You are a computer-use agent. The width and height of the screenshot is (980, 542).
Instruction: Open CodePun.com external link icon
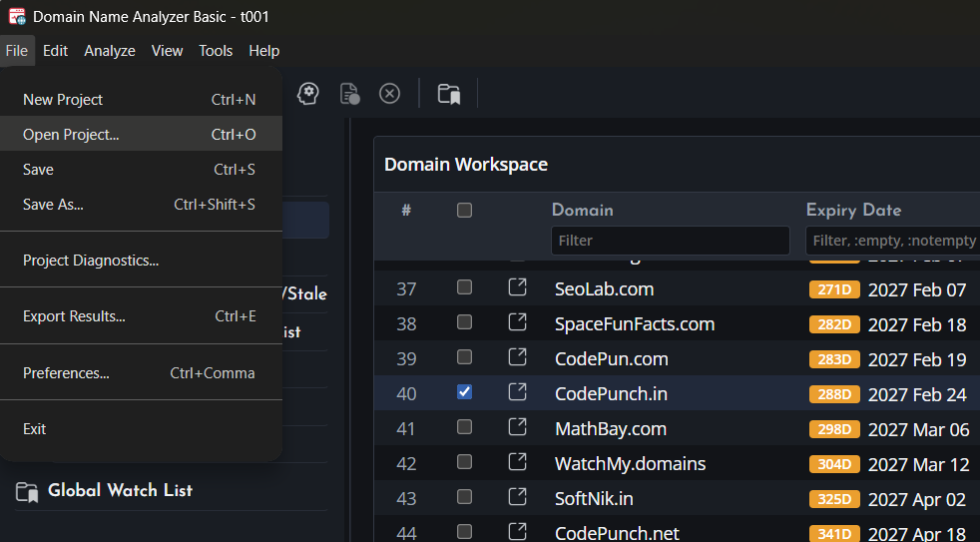pyautogui.click(x=518, y=357)
